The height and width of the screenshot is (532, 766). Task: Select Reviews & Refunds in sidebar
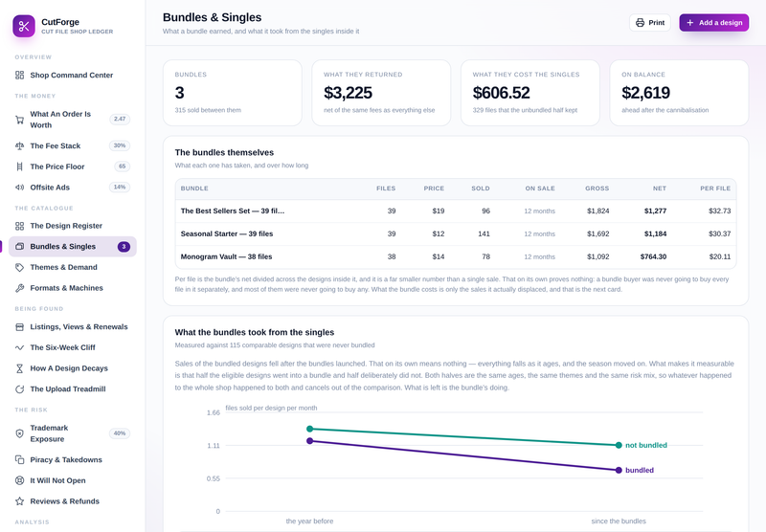click(73, 501)
